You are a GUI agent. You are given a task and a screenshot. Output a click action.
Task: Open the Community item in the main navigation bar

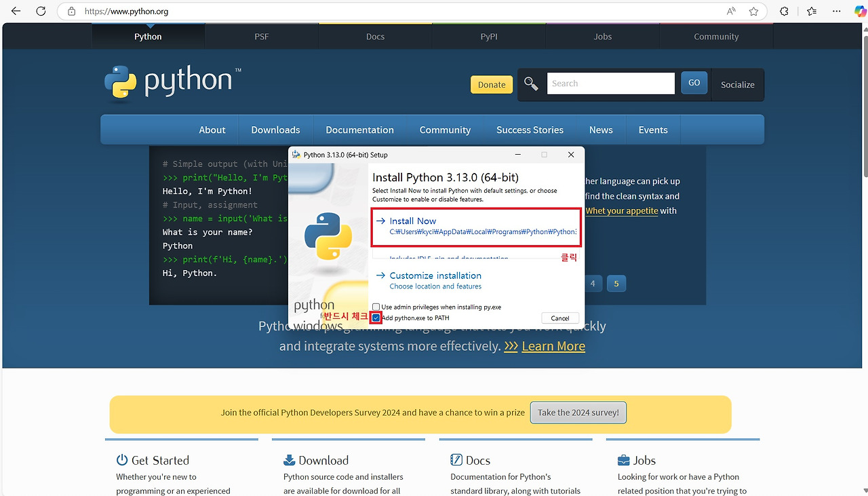445,130
